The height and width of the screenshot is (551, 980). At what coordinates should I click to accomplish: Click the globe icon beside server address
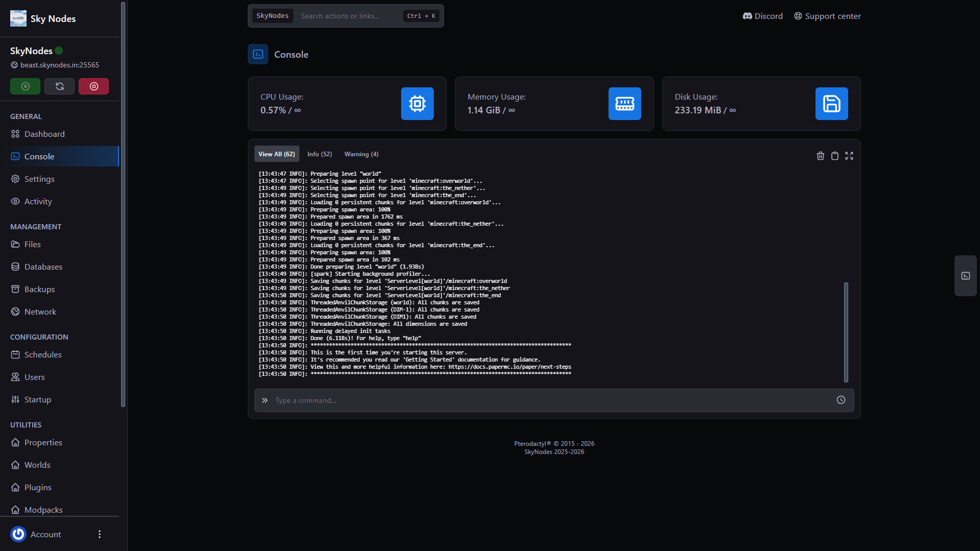coord(14,65)
